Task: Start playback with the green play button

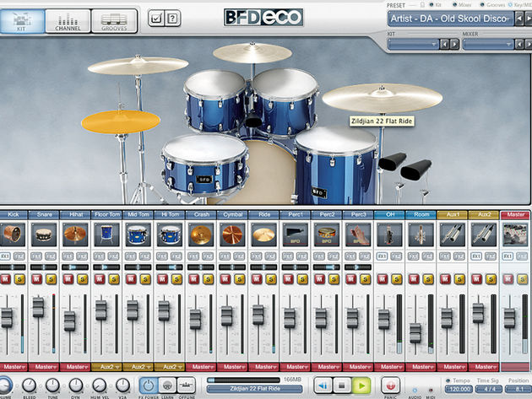Action: [x=361, y=386]
